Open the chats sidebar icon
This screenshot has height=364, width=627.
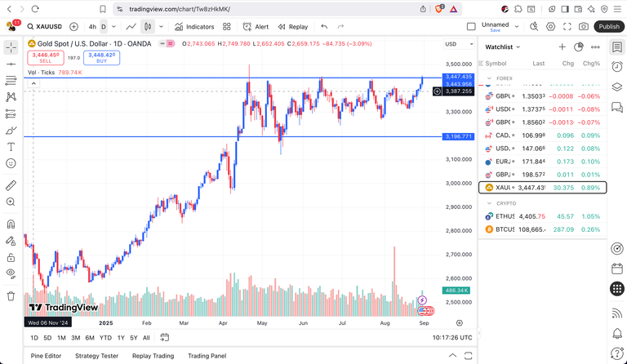click(617, 107)
